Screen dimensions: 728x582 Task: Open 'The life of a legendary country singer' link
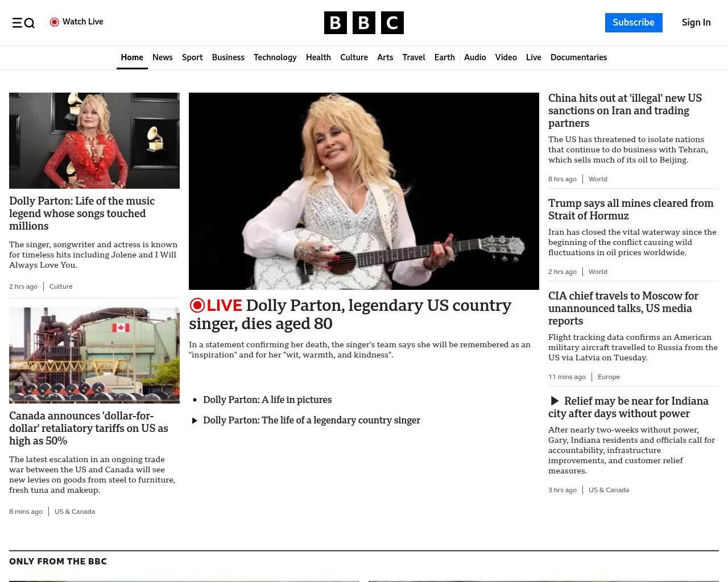[312, 421]
